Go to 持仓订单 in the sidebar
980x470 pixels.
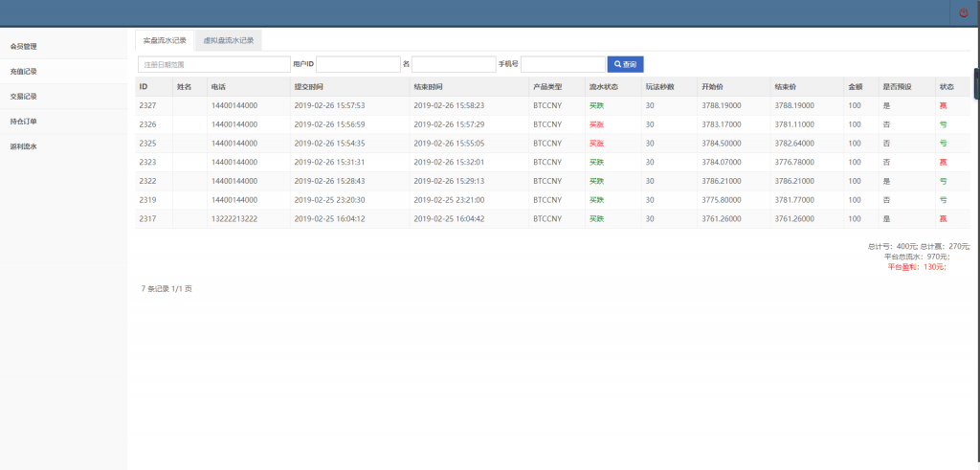pyautogui.click(x=24, y=122)
